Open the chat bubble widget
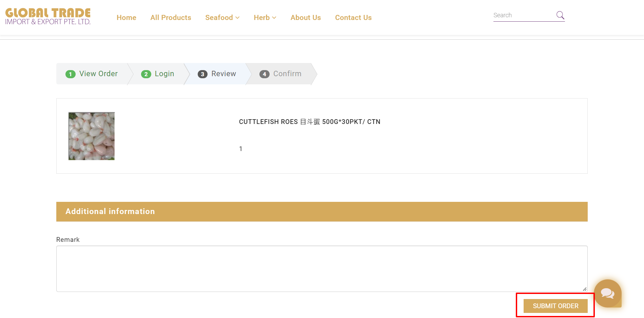This screenshot has height=318, width=644. pyautogui.click(x=607, y=293)
